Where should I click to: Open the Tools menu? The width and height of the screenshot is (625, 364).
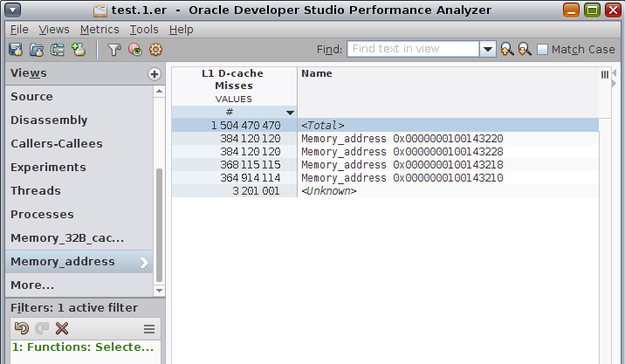144,30
